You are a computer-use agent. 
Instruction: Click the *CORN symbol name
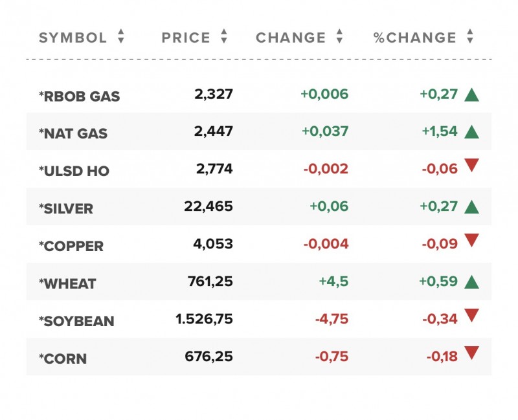(x=63, y=359)
